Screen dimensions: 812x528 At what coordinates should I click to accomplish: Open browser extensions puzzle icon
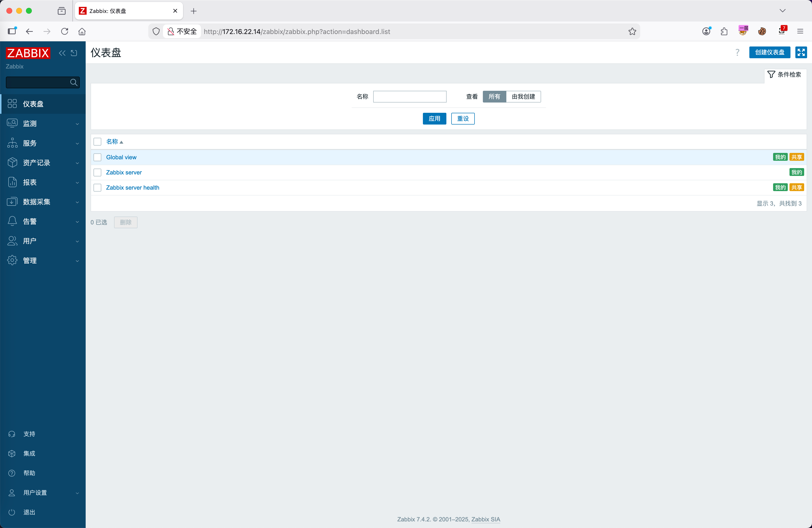(x=724, y=31)
